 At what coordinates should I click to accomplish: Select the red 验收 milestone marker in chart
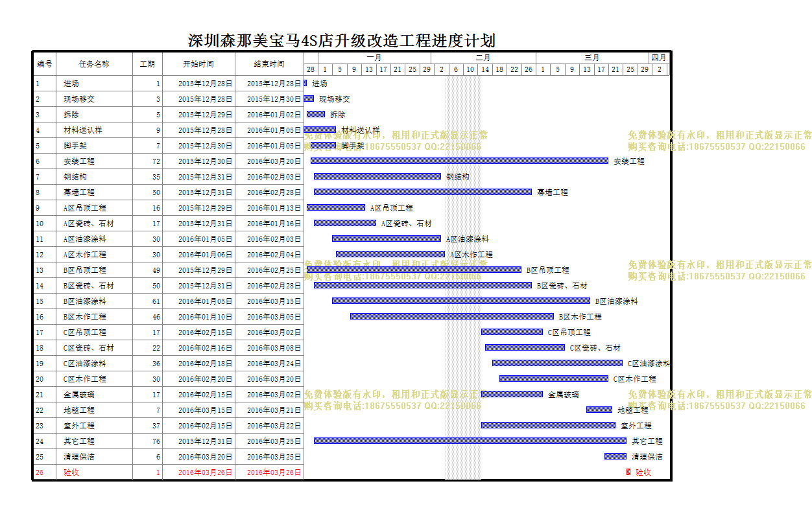pos(628,472)
